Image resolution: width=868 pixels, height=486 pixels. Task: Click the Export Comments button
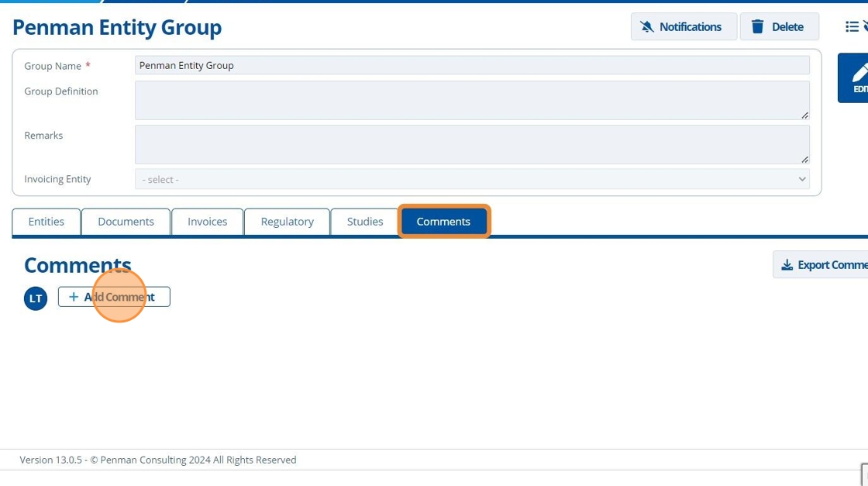[x=821, y=264]
